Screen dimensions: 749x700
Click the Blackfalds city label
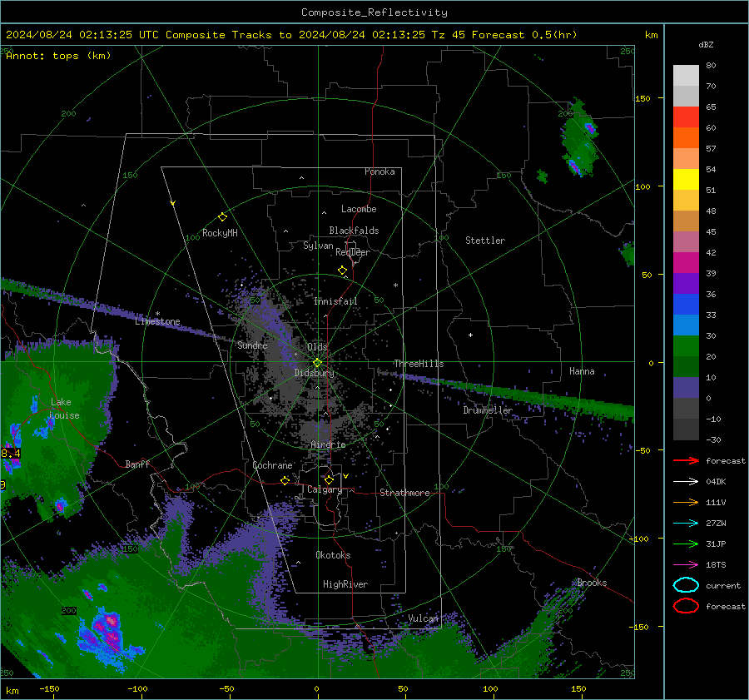pos(354,231)
